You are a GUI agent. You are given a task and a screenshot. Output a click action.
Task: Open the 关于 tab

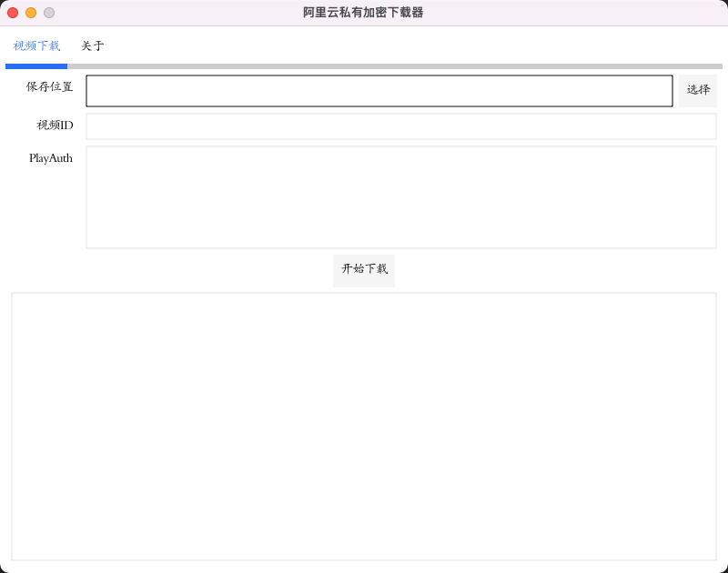[x=93, y=46]
